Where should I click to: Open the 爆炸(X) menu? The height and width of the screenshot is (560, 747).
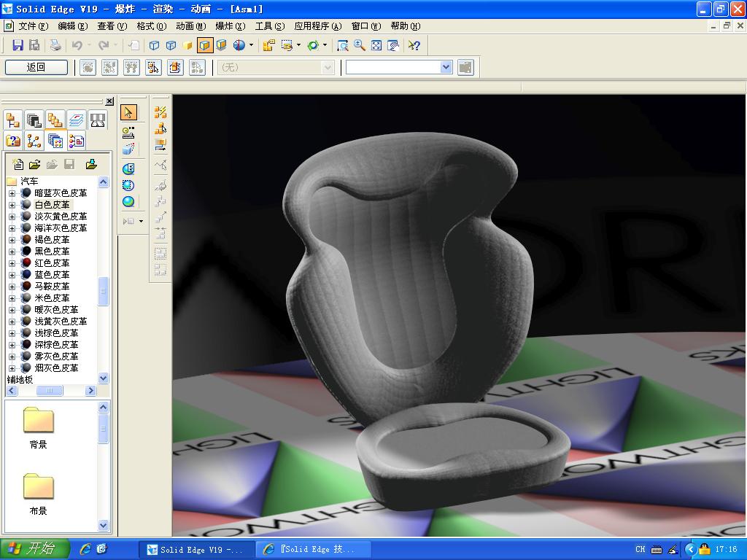click(230, 26)
